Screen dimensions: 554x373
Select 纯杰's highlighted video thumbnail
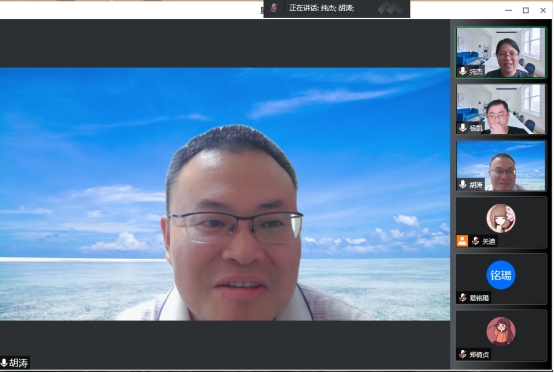point(501,52)
